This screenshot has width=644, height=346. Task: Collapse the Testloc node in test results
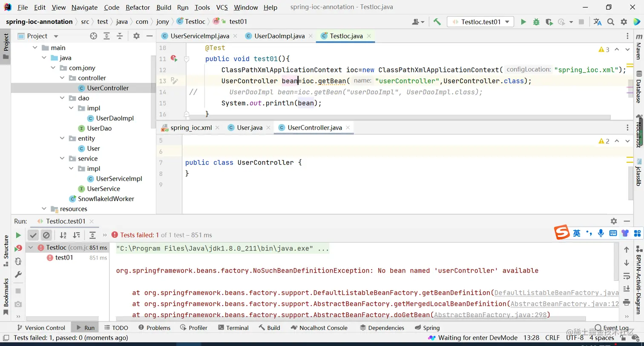click(x=31, y=248)
